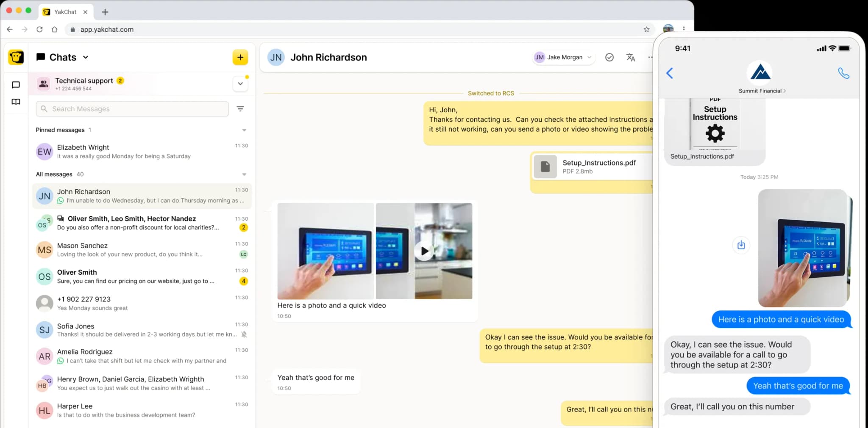Select the YakChat browser tab
Screen dimensions: 868x428
[65, 12]
